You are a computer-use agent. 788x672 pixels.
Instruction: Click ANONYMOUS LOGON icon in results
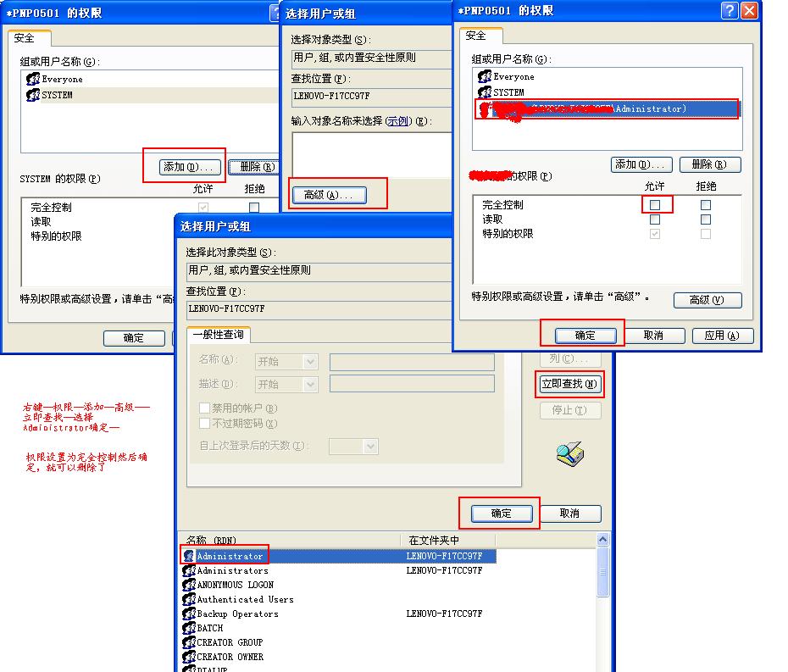pos(189,585)
